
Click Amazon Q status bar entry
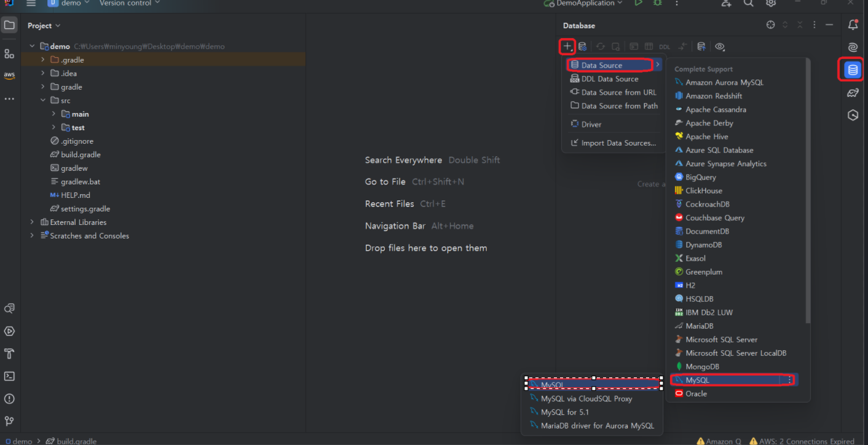(718, 441)
